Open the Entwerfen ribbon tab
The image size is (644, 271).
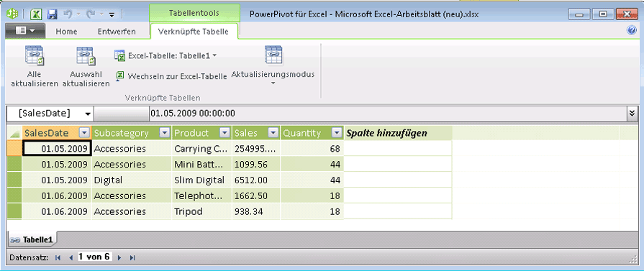click(117, 32)
